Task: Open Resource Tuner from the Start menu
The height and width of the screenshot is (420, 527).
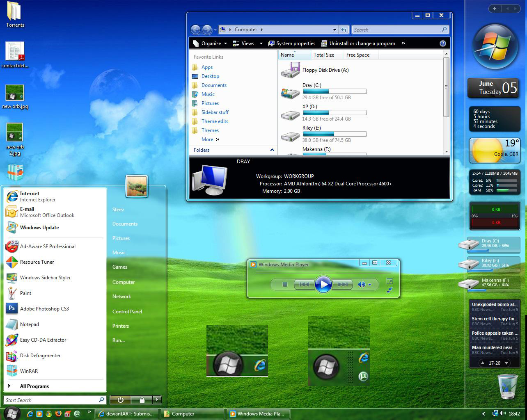Action: (55, 262)
